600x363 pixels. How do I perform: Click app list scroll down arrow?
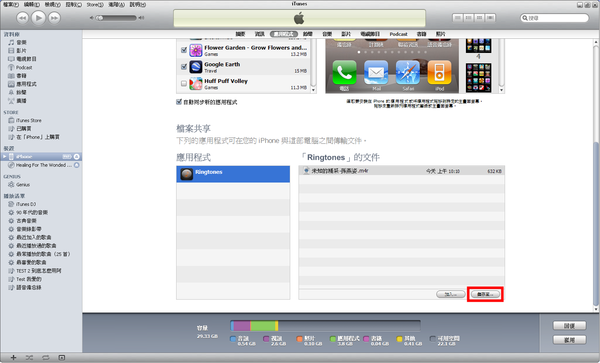(x=313, y=90)
